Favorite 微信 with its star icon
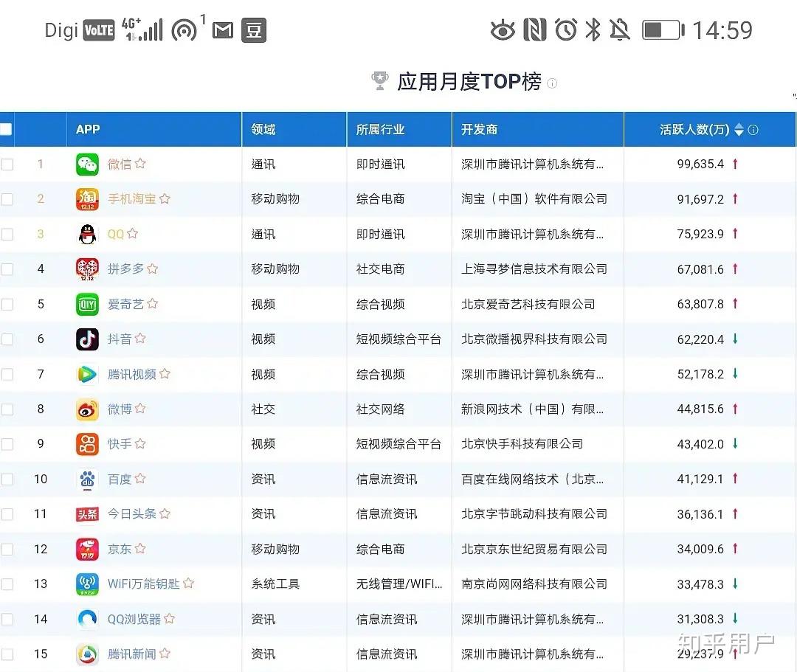The height and width of the screenshot is (672, 797). click(141, 164)
